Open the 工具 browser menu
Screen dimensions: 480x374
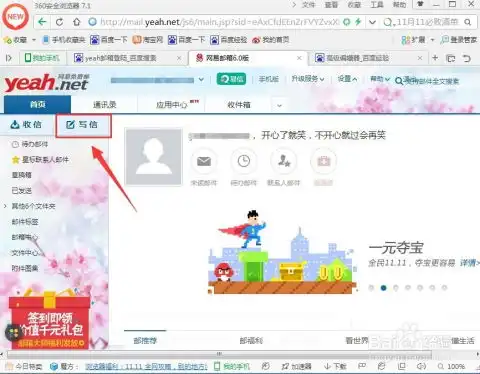coord(377,5)
